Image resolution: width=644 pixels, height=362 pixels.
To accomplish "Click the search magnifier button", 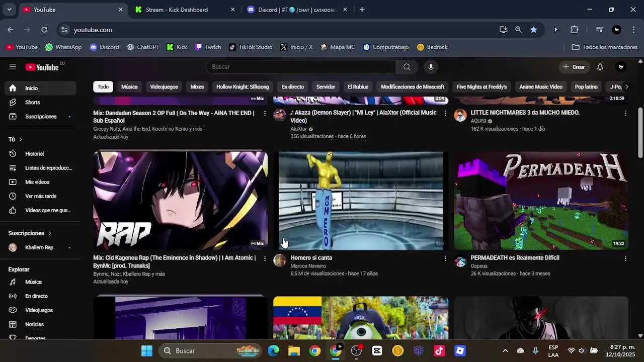I will 407,67.
